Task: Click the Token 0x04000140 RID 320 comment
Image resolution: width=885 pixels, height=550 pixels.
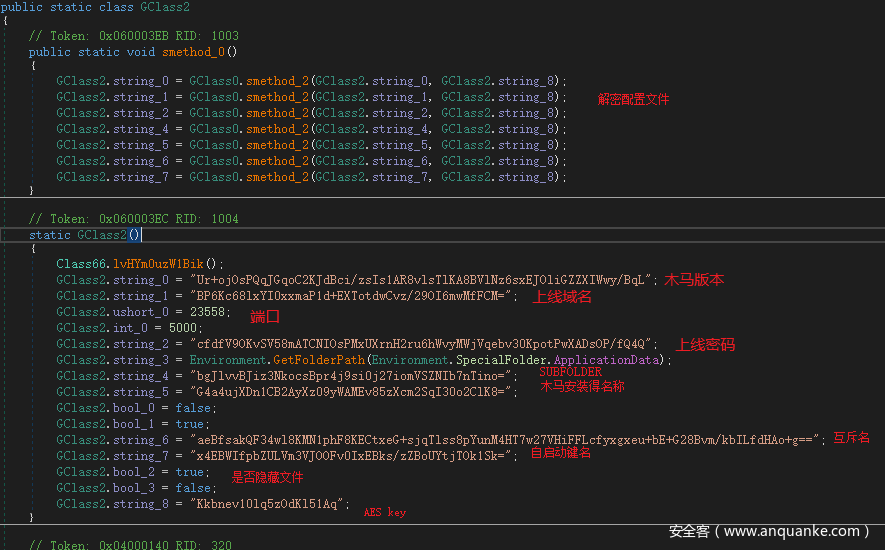Action: (130, 545)
